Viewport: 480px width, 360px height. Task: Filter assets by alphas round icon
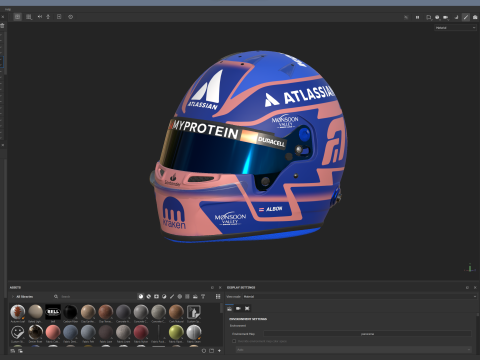click(x=180, y=296)
